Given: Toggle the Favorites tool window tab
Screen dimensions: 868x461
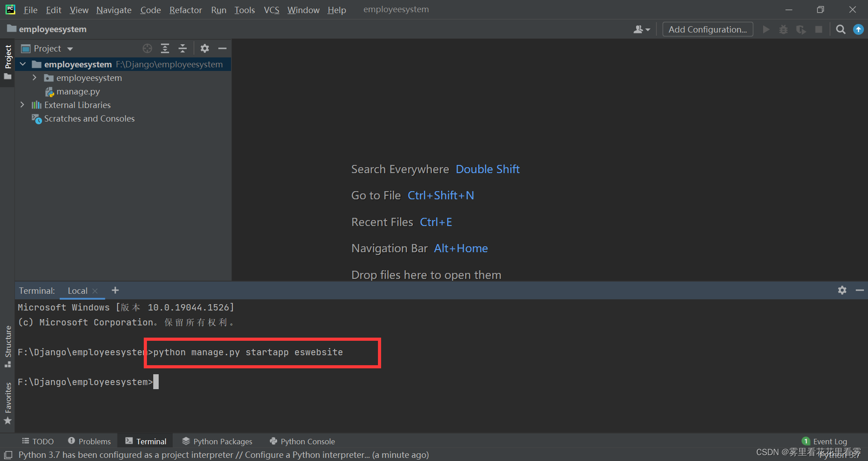Looking at the screenshot, I should point(8,403).
